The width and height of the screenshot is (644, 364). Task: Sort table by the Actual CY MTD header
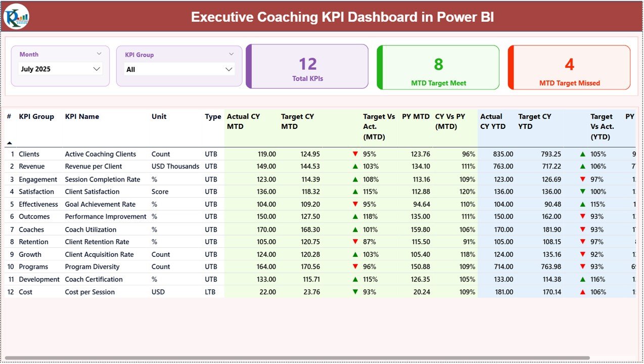(x=245, y=121)
